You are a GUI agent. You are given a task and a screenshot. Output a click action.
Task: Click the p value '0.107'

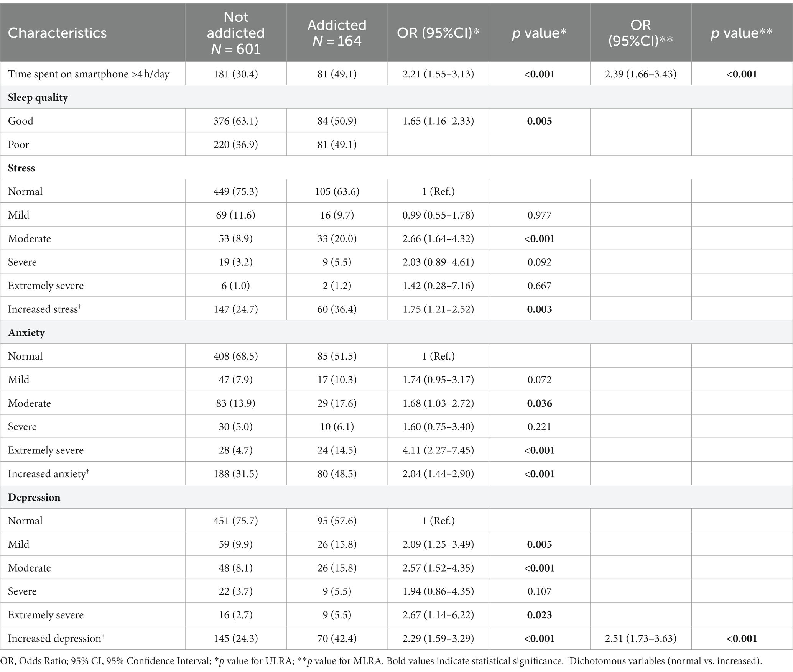(x=539, y=591)
